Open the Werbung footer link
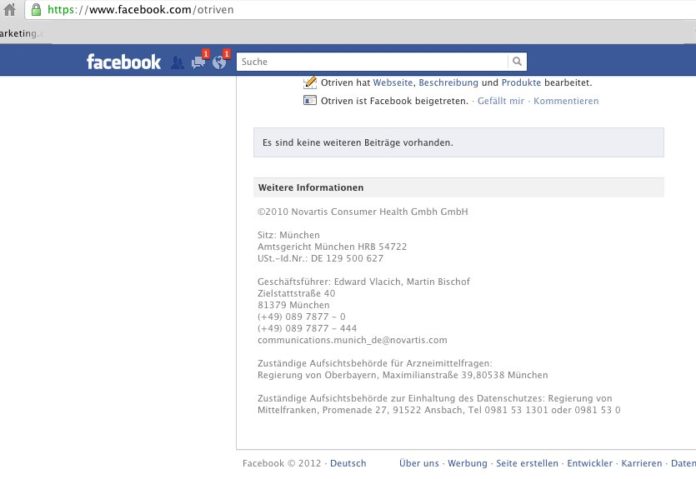696x479 pixels. point(467,463)
